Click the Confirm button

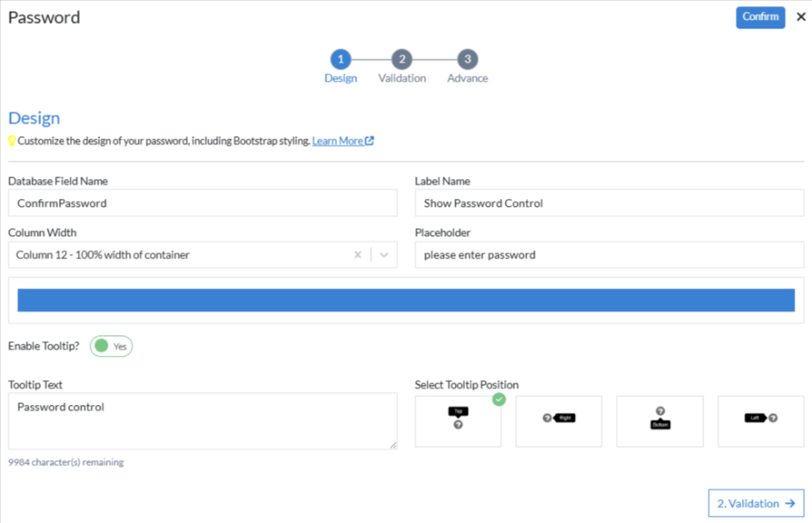point(759,17)
